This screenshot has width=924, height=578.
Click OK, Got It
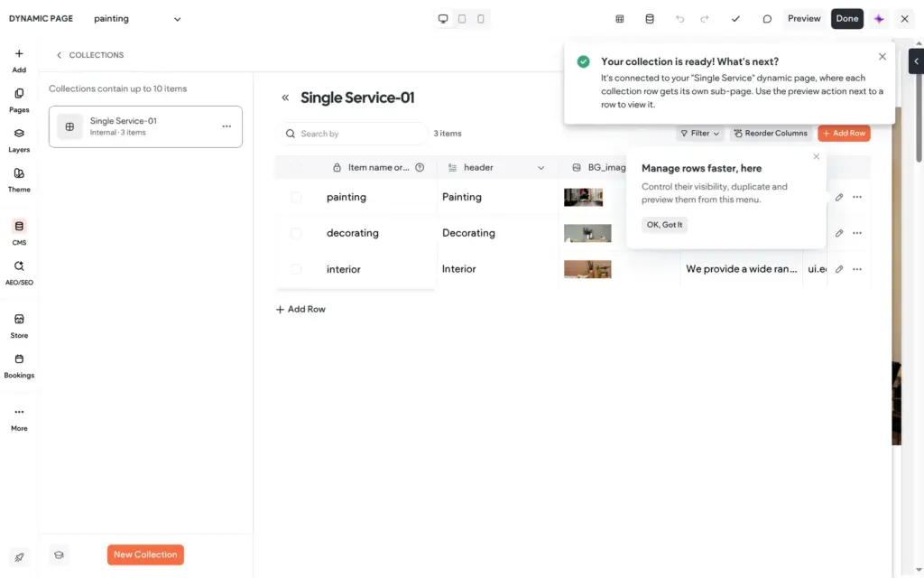pos(664,225)
